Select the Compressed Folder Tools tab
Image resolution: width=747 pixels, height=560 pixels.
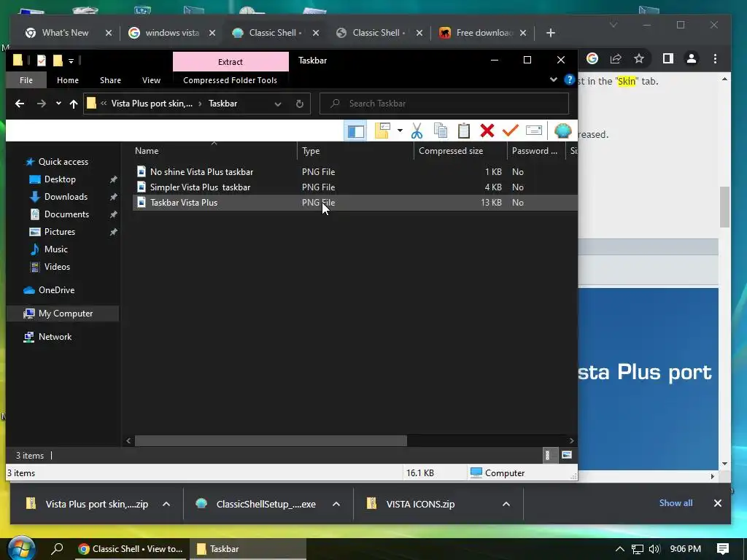[230, 80]
